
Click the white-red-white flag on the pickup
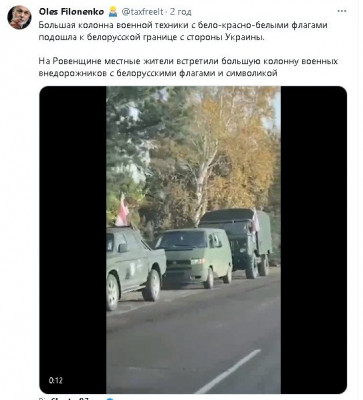point(122,210)
